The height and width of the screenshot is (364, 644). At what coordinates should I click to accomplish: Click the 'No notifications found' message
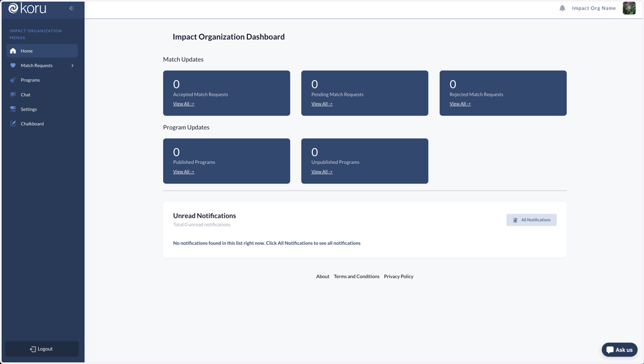267,243
